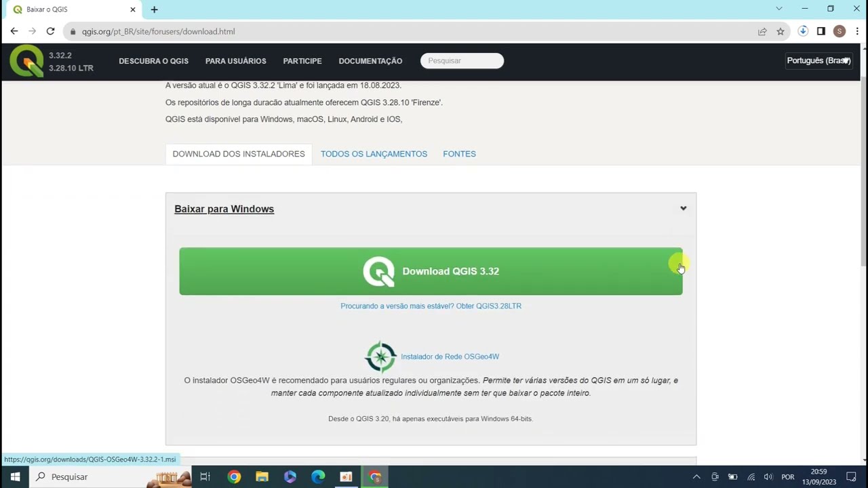868x488 pixels.
Task: Open File Explorer from the taskbar
Action: tap(262, 476)
